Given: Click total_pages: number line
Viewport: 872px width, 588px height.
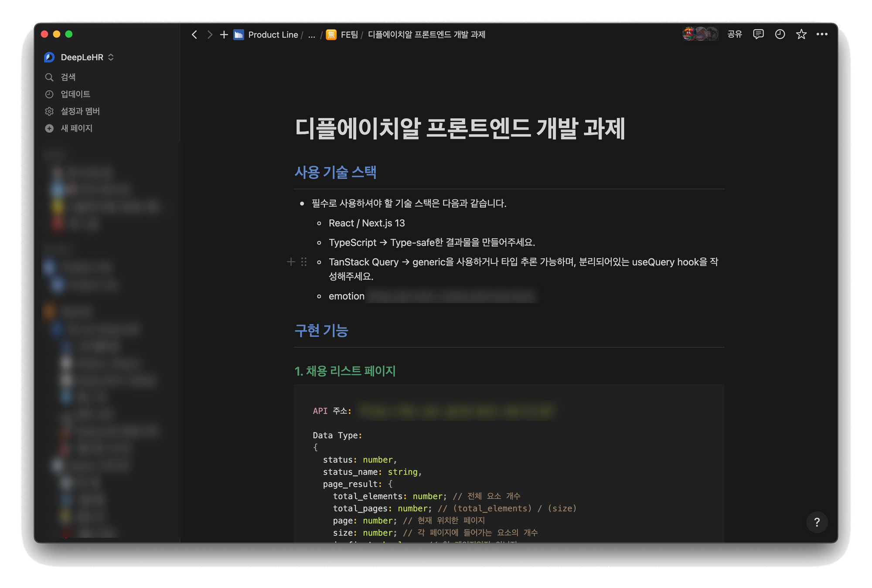Looking at the screenshot, I should click(455, 508).
